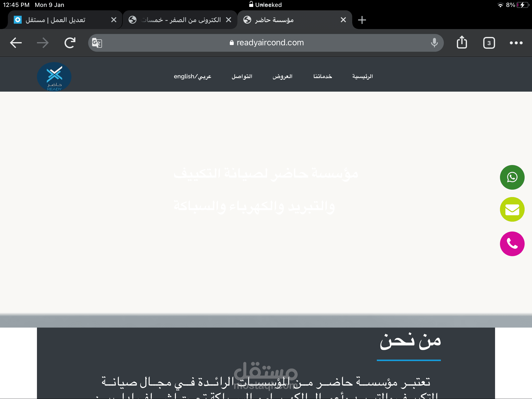Open العروض in the site menu

(x=282, y=76)
